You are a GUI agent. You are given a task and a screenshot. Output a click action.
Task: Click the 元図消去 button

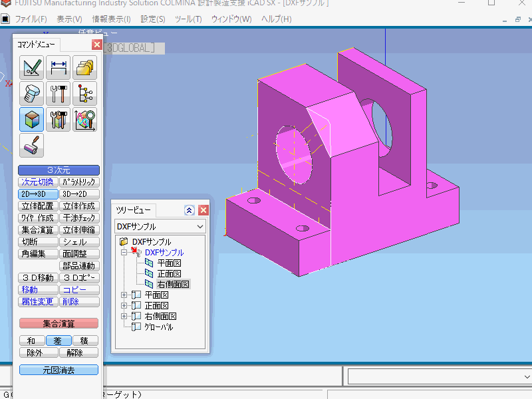click(x=58, y=370)
